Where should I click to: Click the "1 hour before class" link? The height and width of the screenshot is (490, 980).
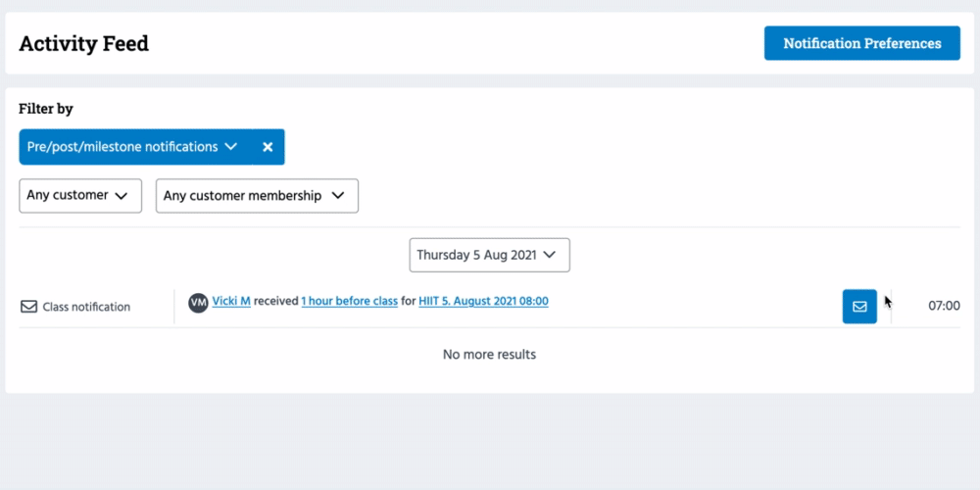click(x=350, y=302)
